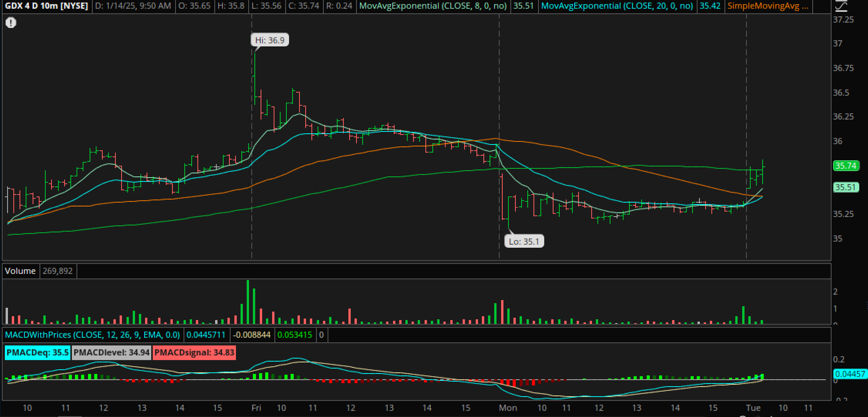Select the MACDWithPrices study header label

pyautogui.click(x=92, y=335)
